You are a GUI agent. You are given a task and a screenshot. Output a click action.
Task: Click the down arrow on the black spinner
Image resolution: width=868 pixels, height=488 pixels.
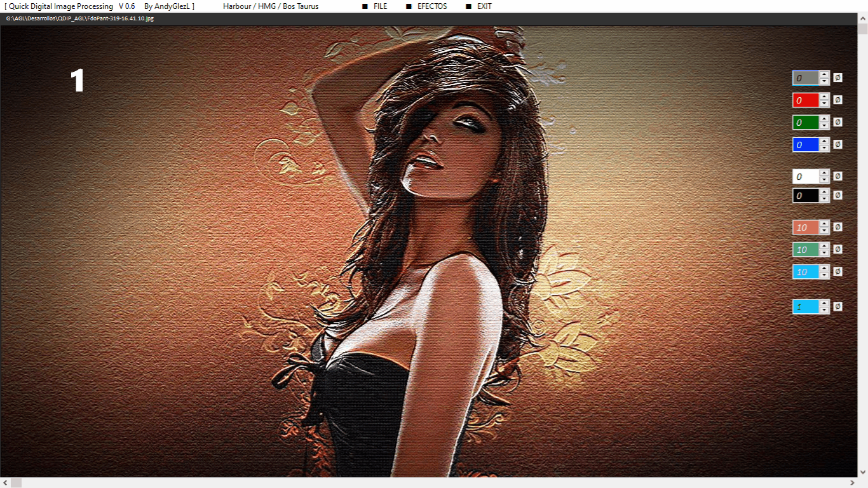[824, 199]
